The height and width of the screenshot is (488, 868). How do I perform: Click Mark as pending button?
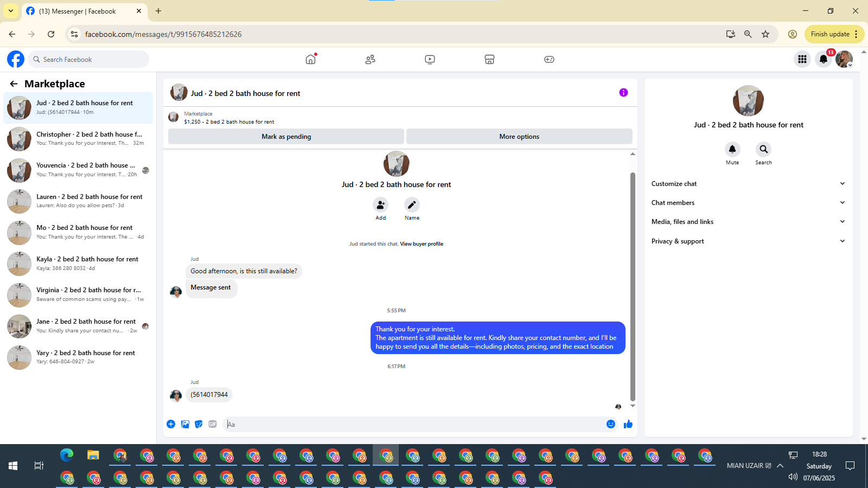pyautogui.click(x=286, y=137)
